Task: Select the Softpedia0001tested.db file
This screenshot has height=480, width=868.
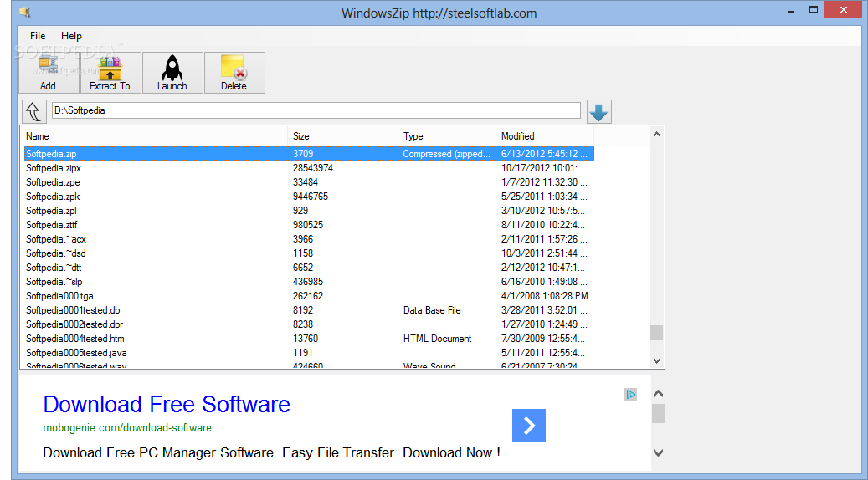Action: 73,310
